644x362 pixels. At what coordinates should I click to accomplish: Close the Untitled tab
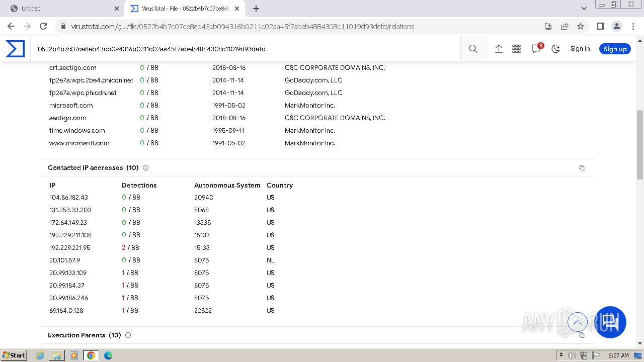pyautogui.click(x=117, y=9)
